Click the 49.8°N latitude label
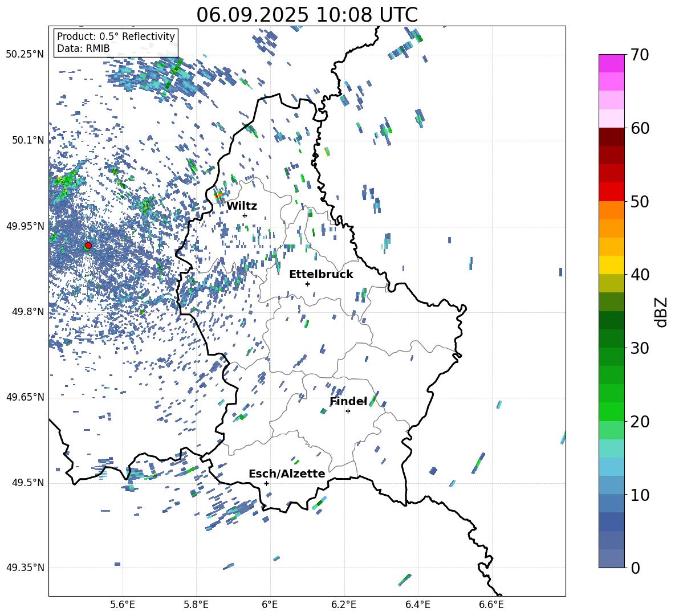 click(x=27, y=312)
